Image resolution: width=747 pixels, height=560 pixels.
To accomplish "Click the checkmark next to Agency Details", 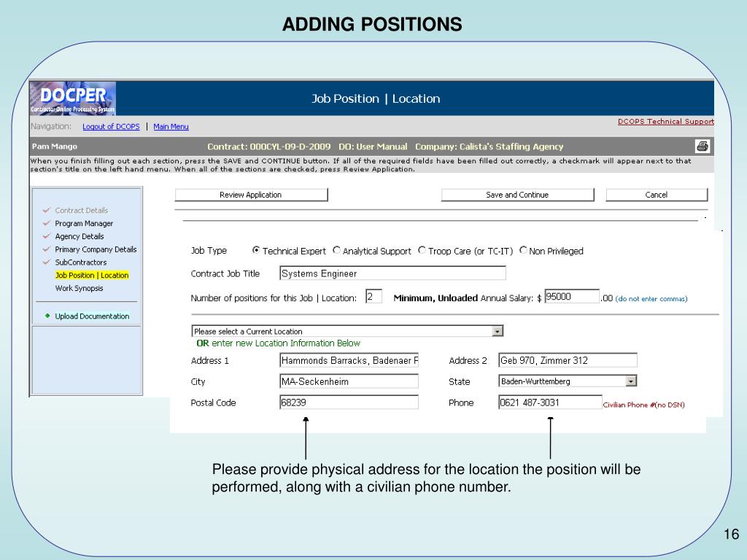I will pos(46,236).
